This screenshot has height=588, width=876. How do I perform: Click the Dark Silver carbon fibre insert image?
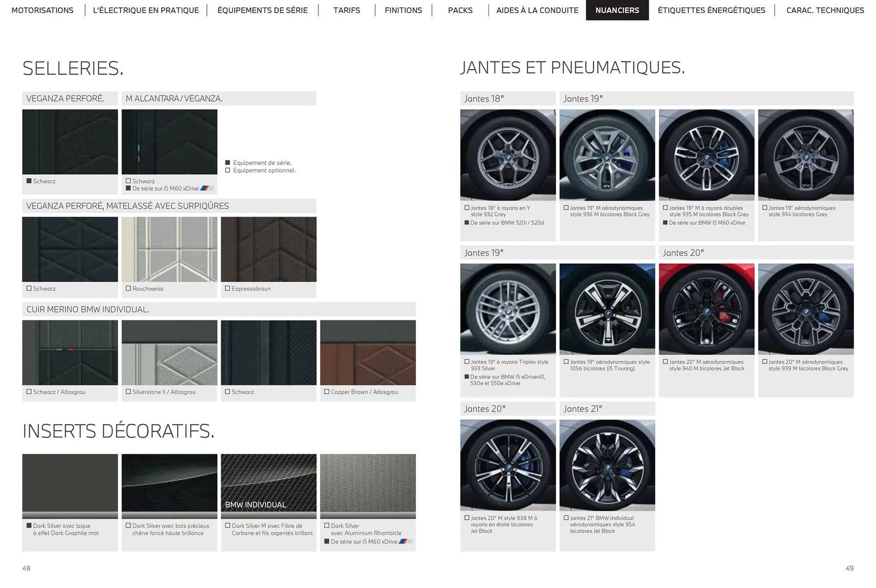click(268, 486)
